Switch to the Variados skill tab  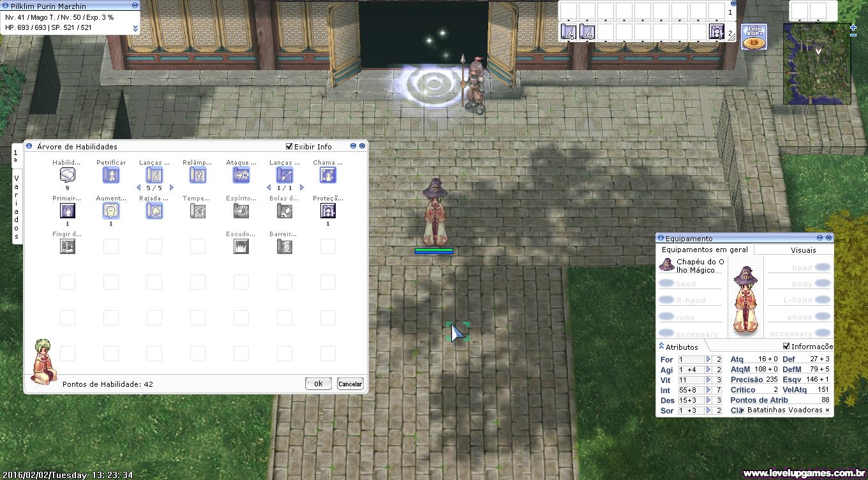[x=17, y=207]
